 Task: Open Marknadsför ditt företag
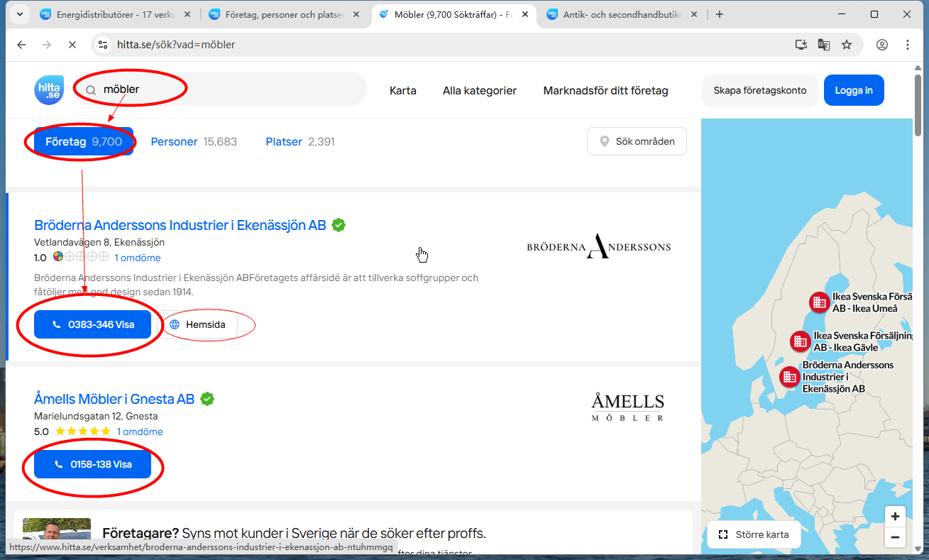coord(605,90)
